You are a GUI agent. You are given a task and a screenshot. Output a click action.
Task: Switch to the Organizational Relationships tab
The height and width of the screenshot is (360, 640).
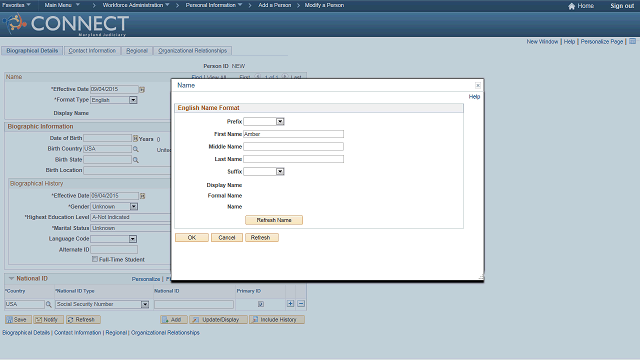point(193,51)
